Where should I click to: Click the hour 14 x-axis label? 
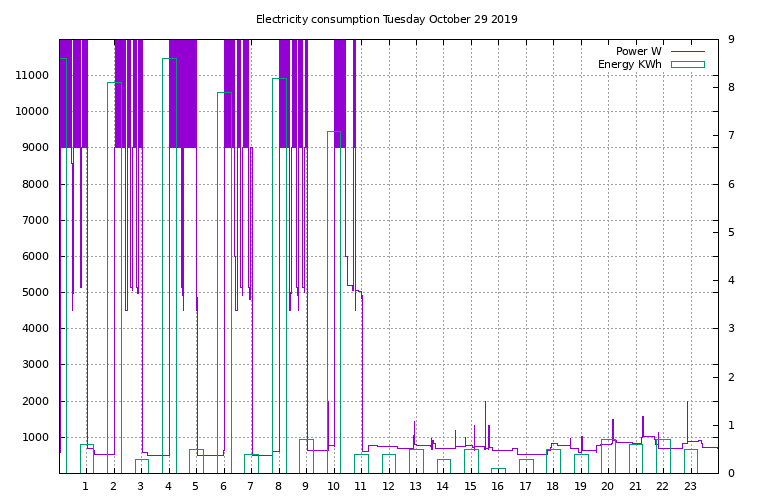tap(443, 486)
